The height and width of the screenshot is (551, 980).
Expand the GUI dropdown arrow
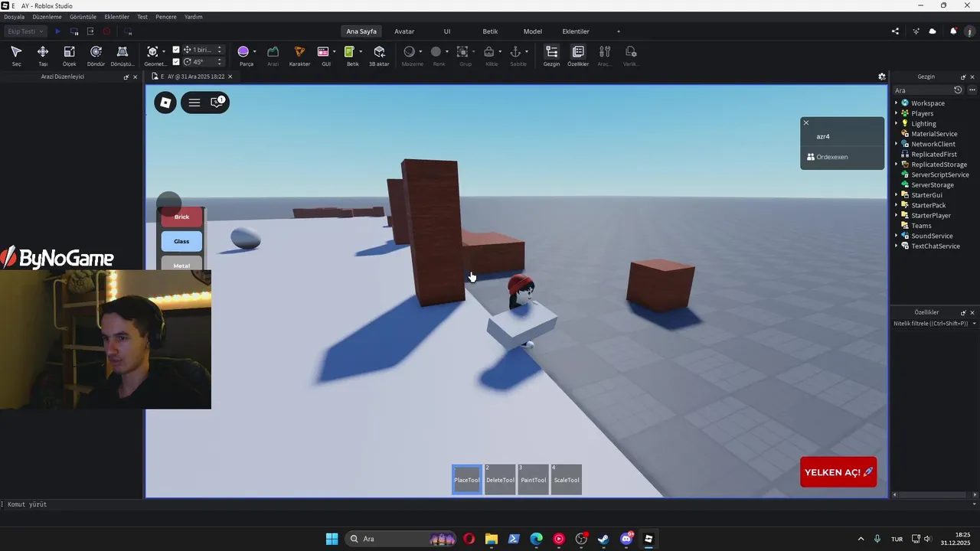[335, 52]
